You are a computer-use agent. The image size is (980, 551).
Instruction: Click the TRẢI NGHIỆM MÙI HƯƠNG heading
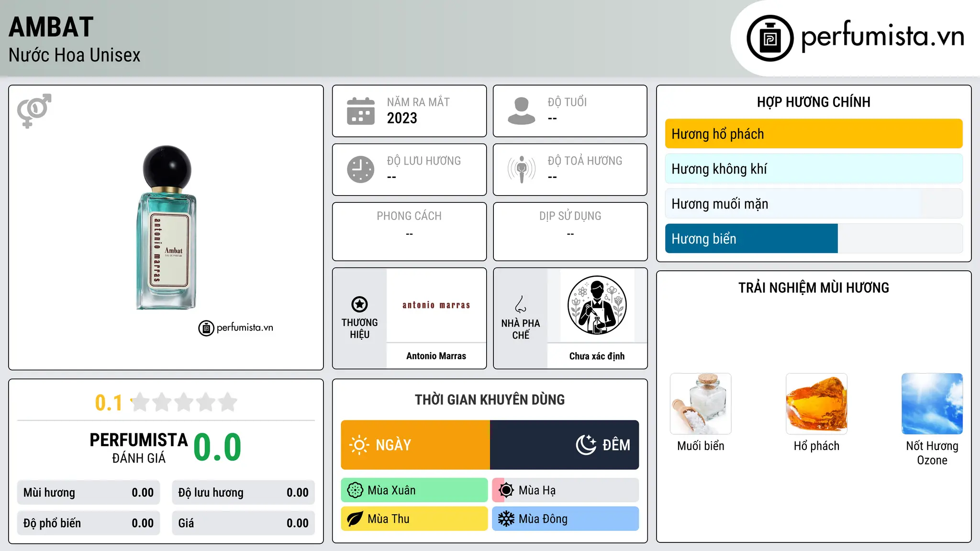813,287
